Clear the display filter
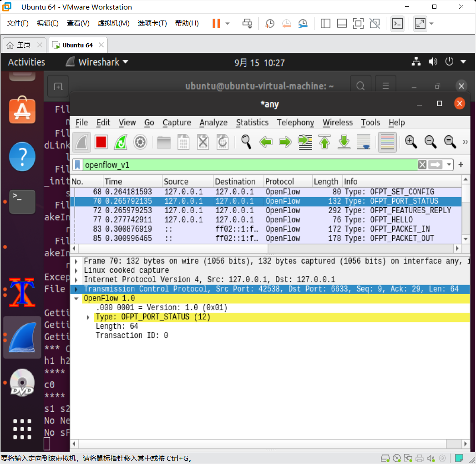This screenshot has width=476, height=464. pyautogui.click(x=422, y=165)
